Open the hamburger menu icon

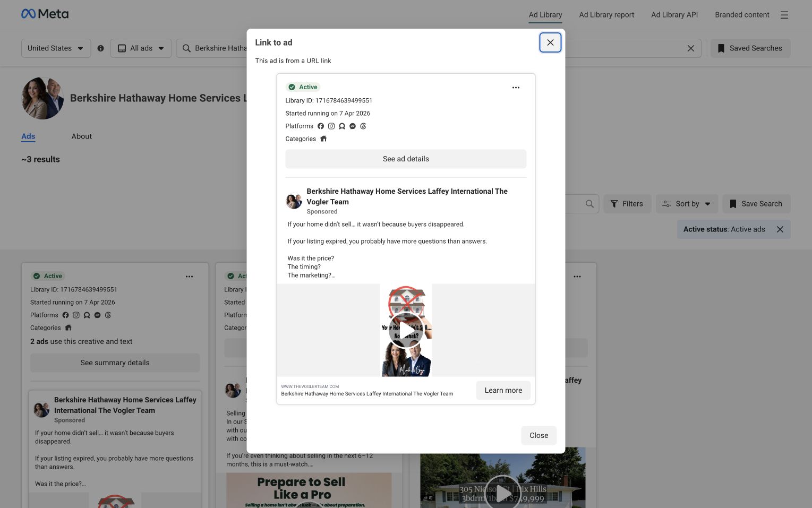point(784,15)
